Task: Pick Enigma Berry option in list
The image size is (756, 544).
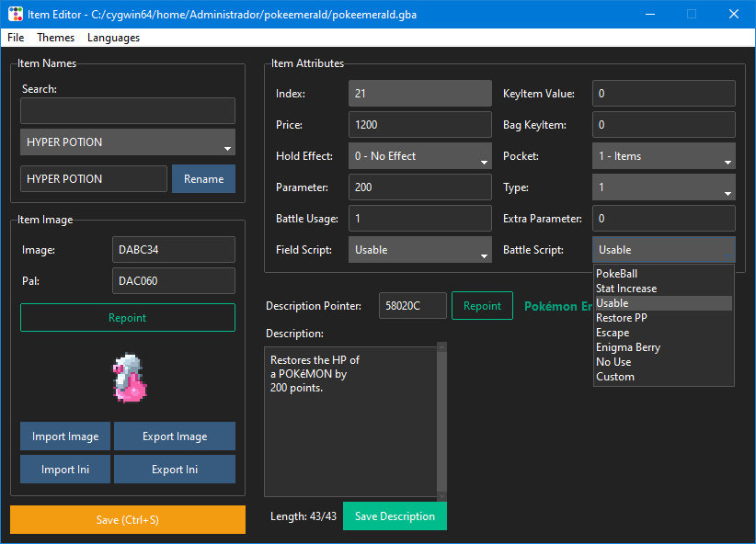Action: click(628, 347)
